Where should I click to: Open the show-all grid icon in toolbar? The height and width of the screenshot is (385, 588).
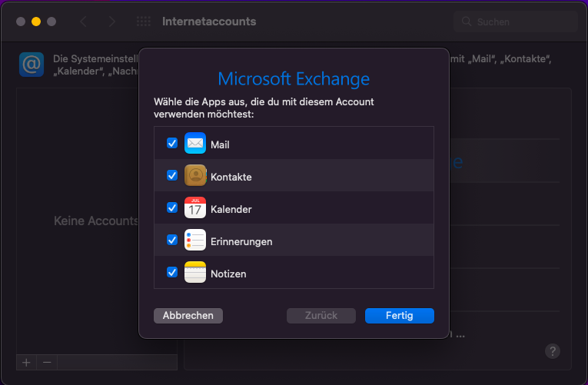coord(143,22)
